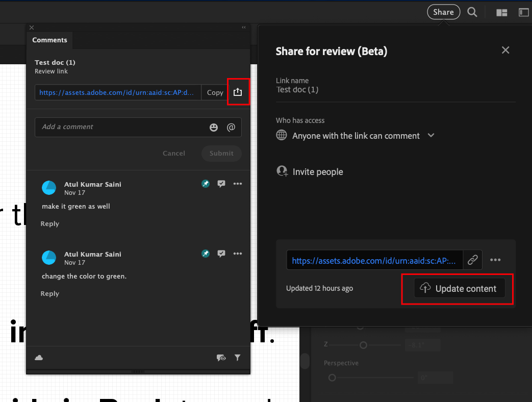The width and height of the screenshot is (532, 402).
Task: Open the comment filter options
Action: click(238, 358)
